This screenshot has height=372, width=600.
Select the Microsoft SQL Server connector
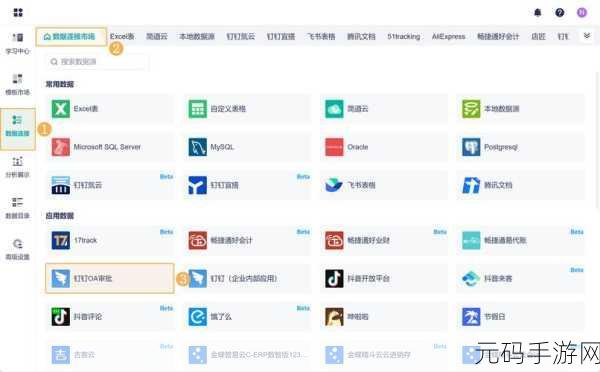(110, 147)
